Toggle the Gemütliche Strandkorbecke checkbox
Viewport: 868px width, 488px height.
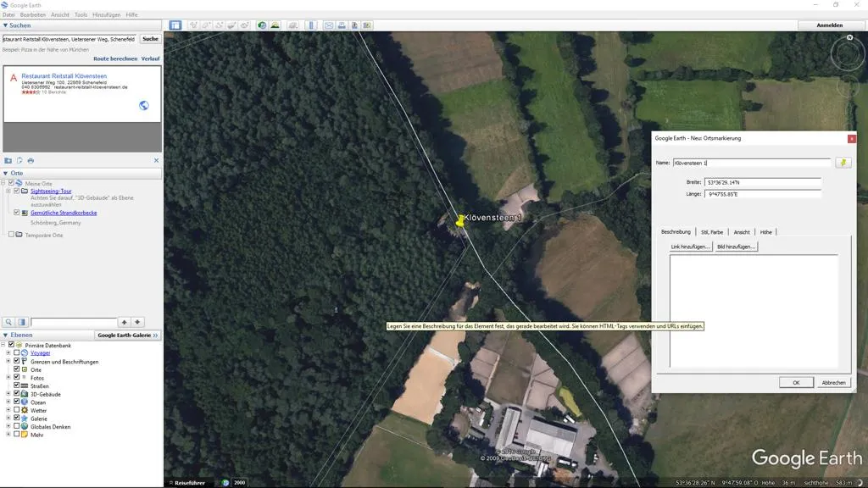click(x=17, y=213)
